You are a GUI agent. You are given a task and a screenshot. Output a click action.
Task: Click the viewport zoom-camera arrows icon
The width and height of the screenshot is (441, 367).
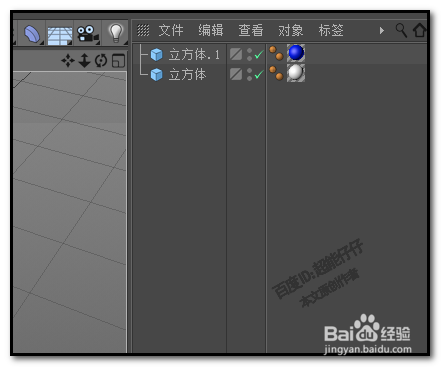[84, 61]
